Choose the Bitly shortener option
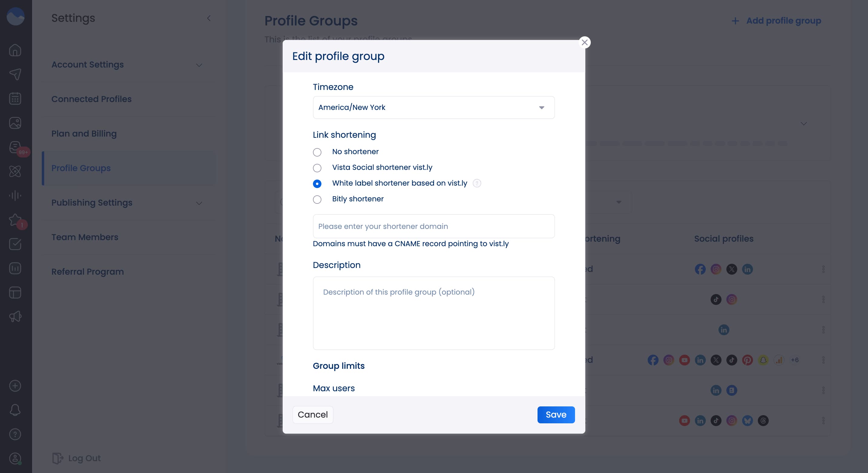The image size is (868, 473). 317,200
